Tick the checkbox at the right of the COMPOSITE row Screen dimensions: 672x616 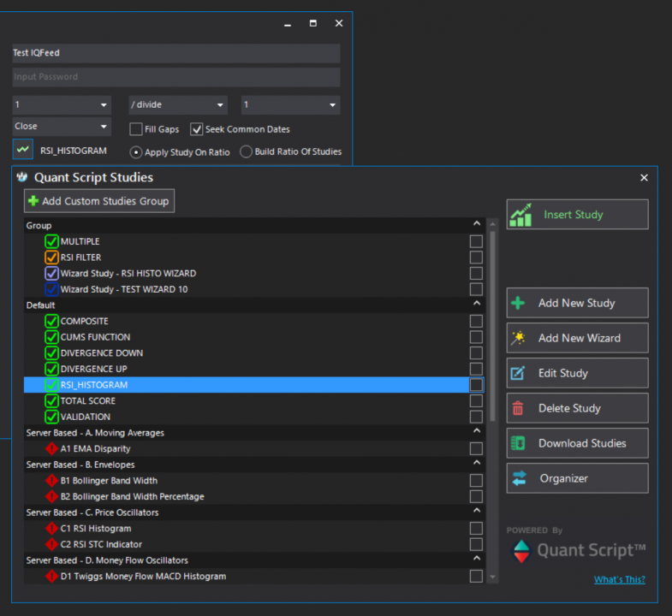[x=476, y=321]
